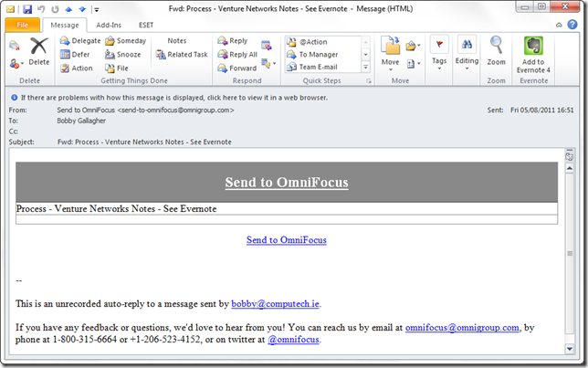Select the Team E-mail quick step
Viewport: 588px width, 368px height.
point(323,68)
